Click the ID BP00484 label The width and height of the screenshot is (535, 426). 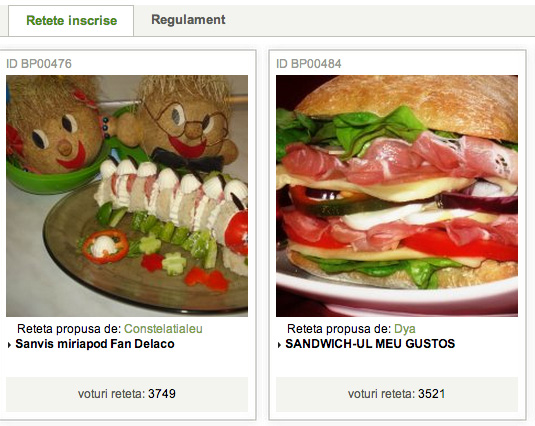coord(309,64)
